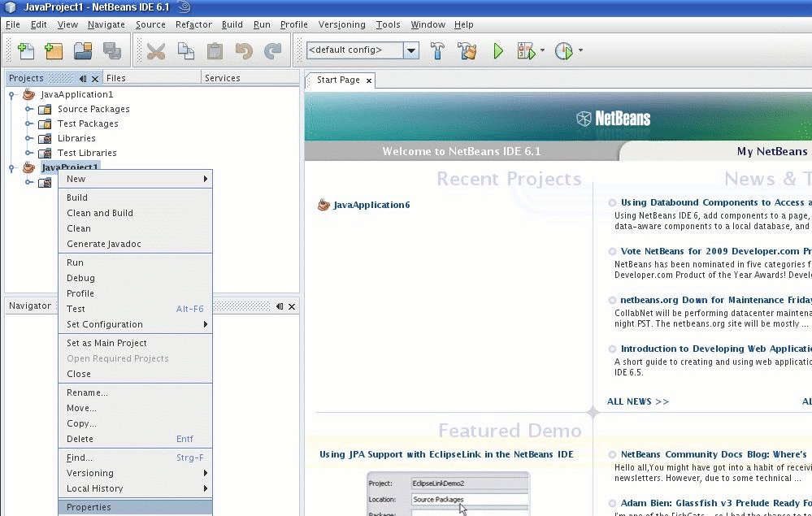
Task: Click the JavaProject1 coffee cup icon
Action: pyautogui.click(x=29, y=167)
